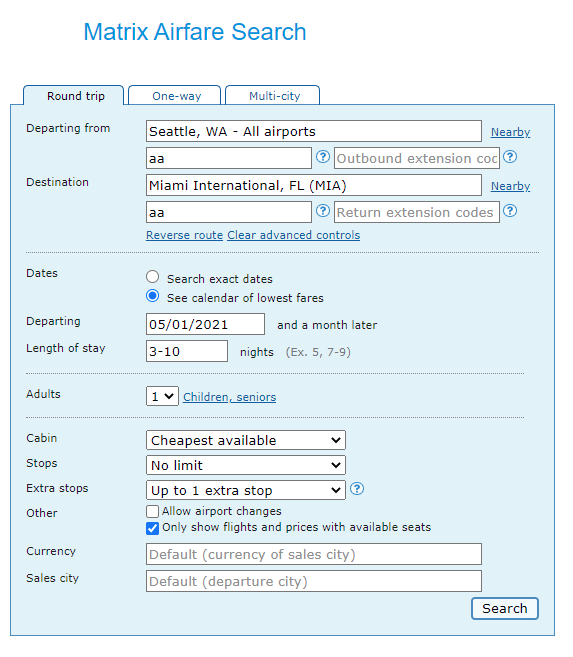
Task: Open the Adults count dropdown
Action: tap(162, 396)
